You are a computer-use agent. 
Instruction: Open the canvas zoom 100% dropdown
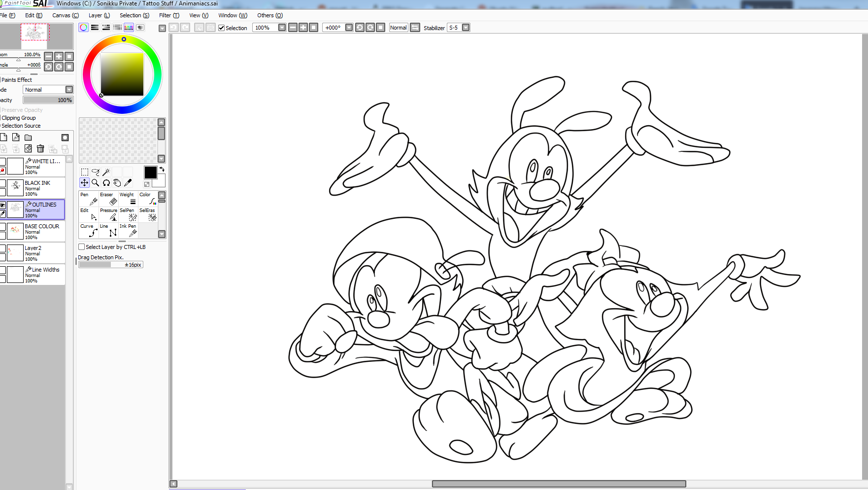[282, 28]
